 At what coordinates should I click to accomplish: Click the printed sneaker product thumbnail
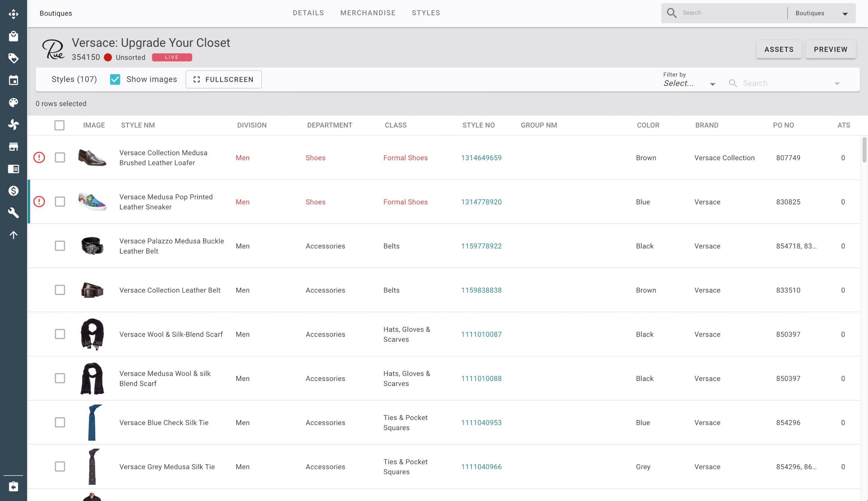click(92, 202)
